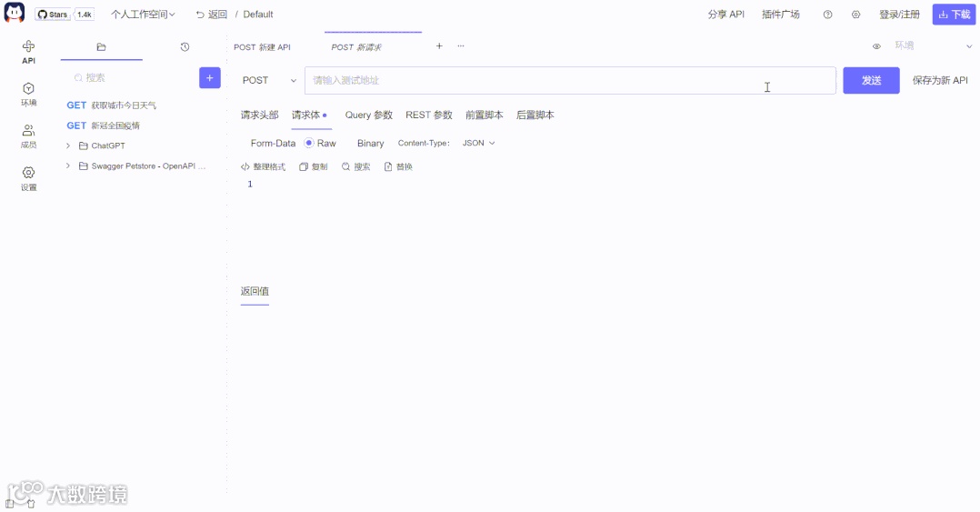Click 整理格式 format code tool
980x512 pixels.
[x=263, y=167]
